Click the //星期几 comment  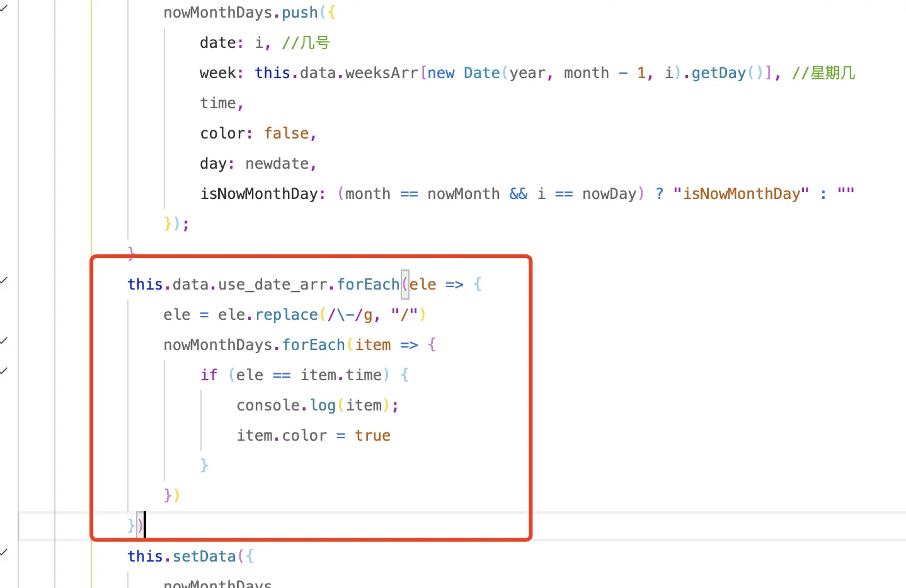click(x=823, y=73)
